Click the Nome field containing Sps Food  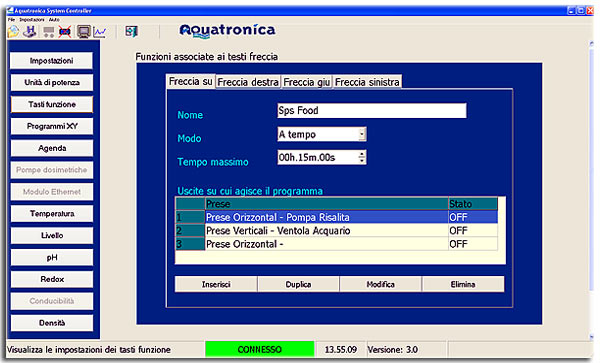click(x=372, y=111)
